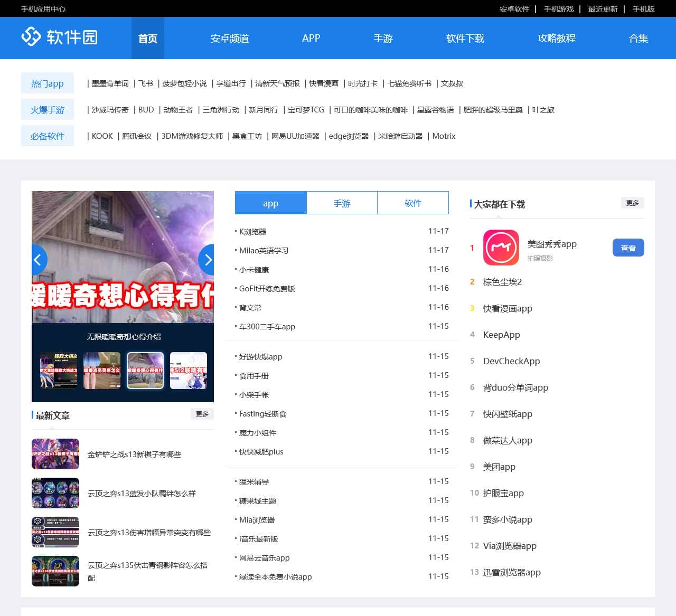Screen dimensions: 676x616
Task: Switch to the 手游 list tab
Action: point(342,203)
